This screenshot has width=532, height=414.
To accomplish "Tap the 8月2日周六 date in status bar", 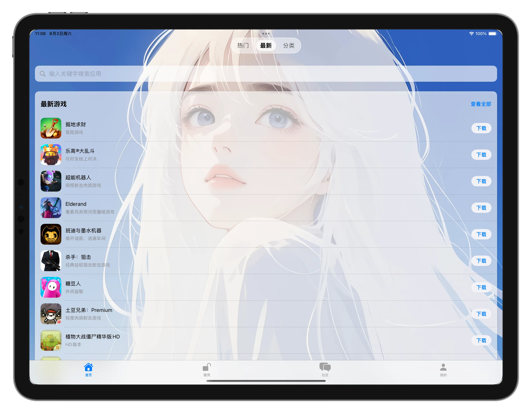I will coord(60,34).
